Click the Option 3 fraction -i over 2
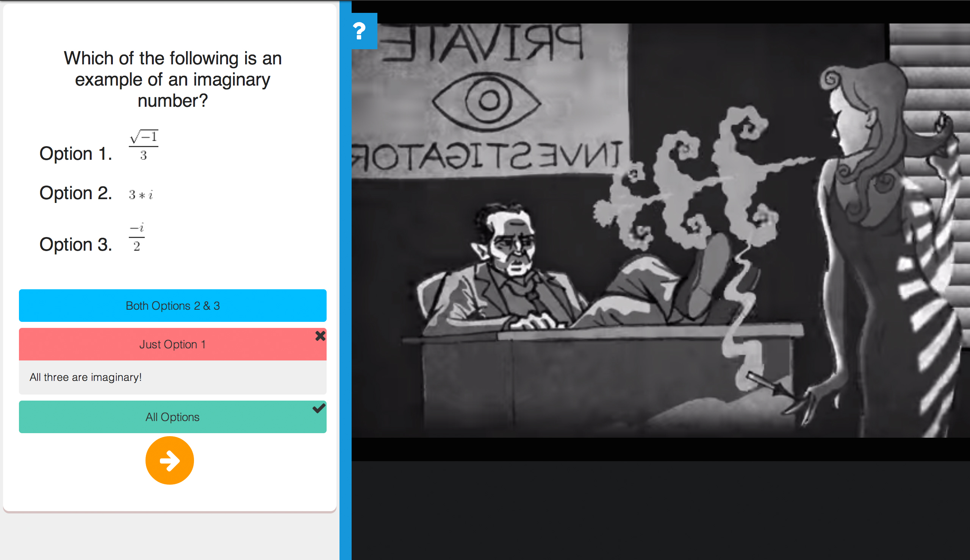The width and height of the screenshot is (970, 560). [136, 237]
